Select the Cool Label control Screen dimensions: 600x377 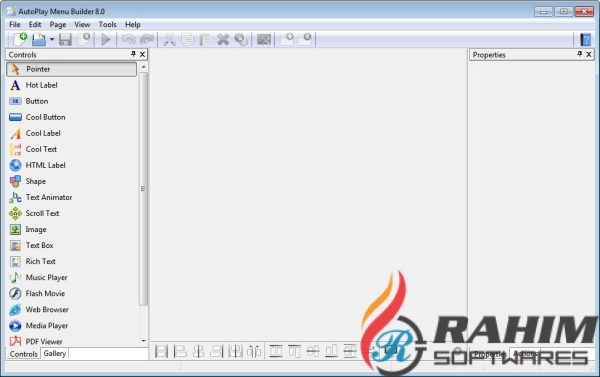(x=71, y=133)
